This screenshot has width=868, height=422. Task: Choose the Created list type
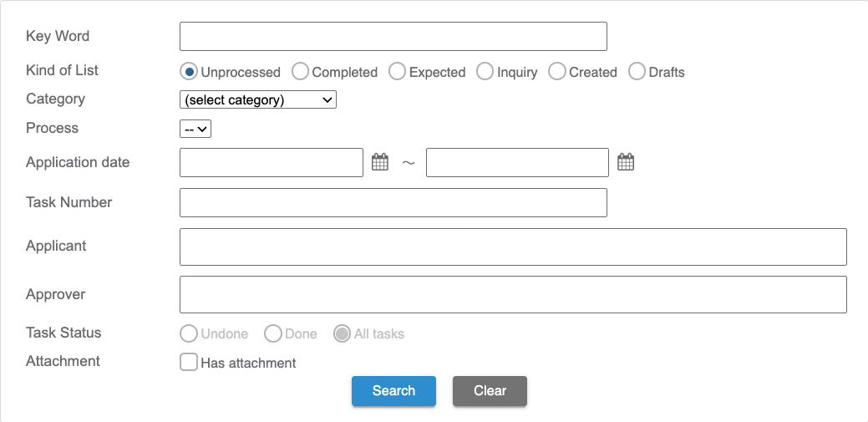(x=557, y=71)
